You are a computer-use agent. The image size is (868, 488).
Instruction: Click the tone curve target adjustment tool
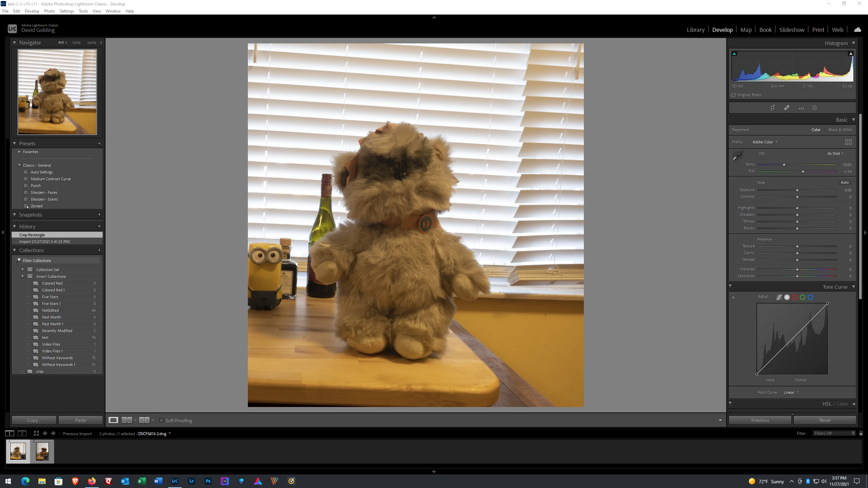tap(733, 298)
